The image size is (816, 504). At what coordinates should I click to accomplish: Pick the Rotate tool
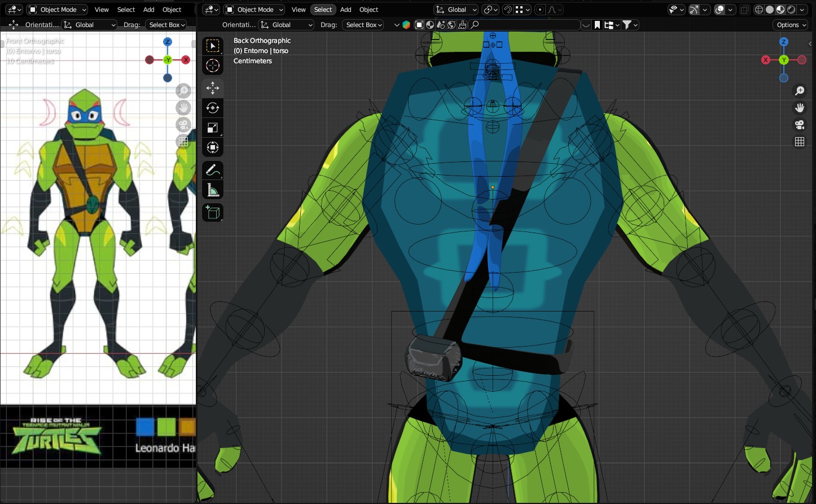[x=213, y=108]
